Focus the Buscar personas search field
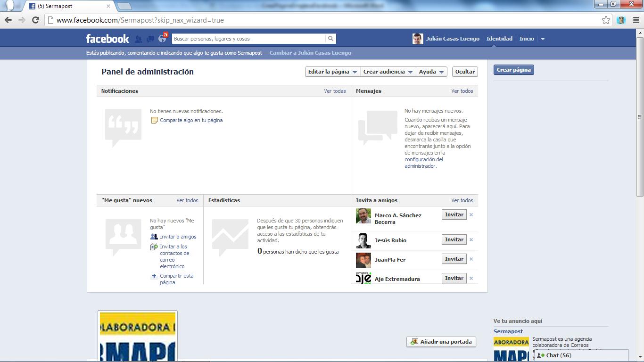644x362 pixels. pos(248,39)
